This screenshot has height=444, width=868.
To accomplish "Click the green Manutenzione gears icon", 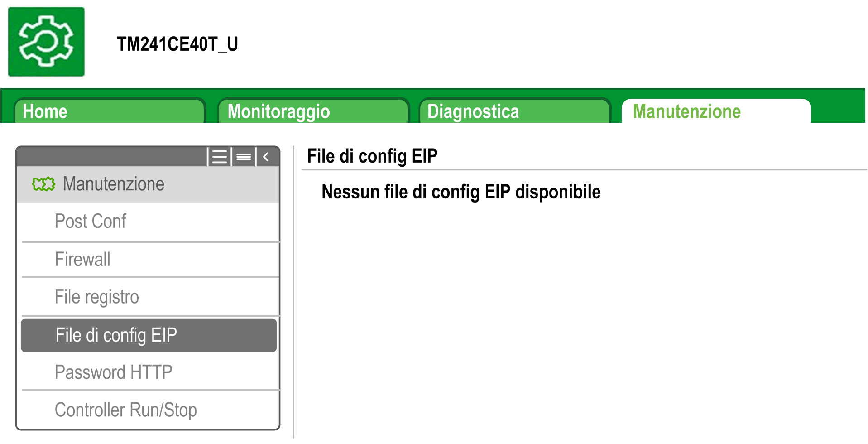I will (x=43, y=184).
